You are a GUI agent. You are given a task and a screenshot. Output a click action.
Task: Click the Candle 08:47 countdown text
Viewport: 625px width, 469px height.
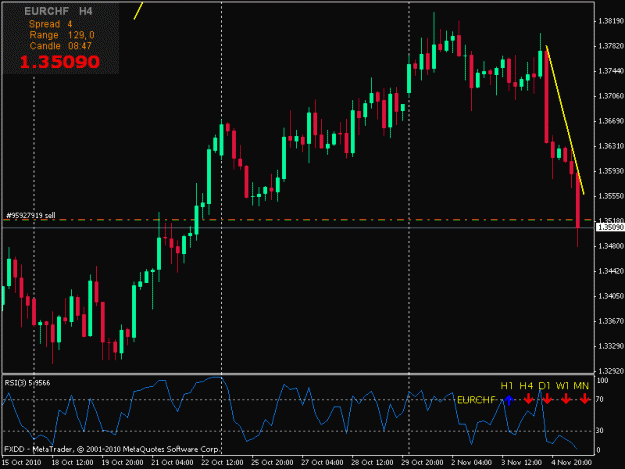point(61,46)
